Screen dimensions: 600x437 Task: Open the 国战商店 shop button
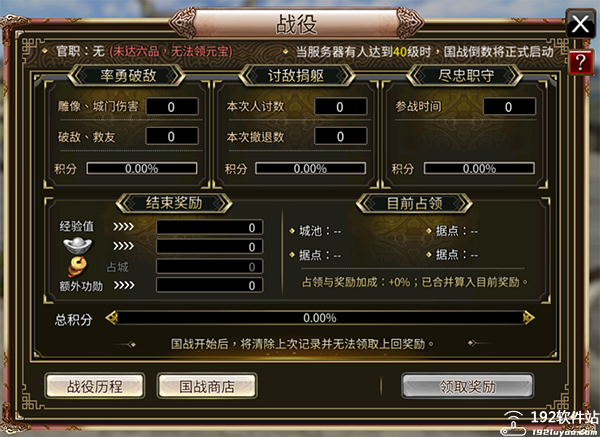pyautogui.click(x=207, y=386)
